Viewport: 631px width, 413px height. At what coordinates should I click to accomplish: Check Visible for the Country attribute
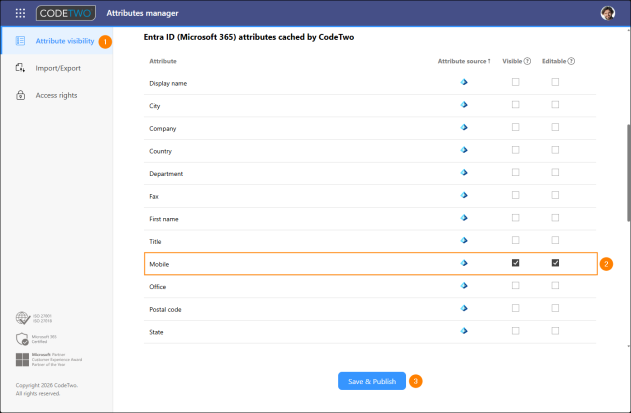coord(516,150)
